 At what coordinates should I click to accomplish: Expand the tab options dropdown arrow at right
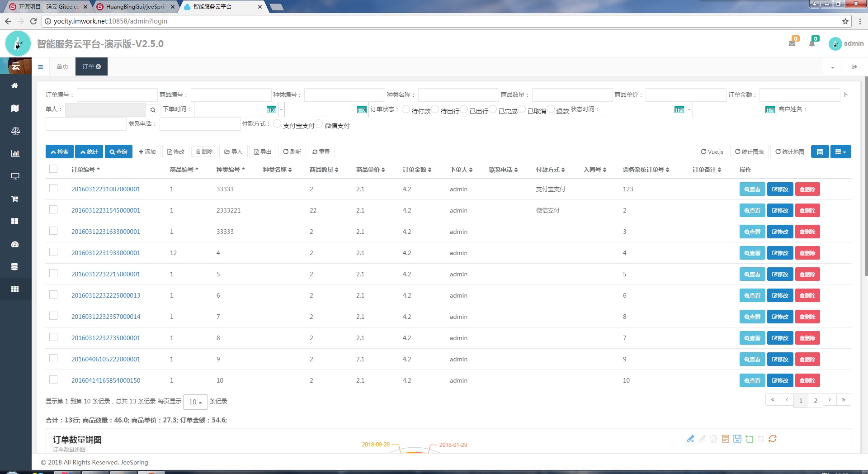coord(832,67)
